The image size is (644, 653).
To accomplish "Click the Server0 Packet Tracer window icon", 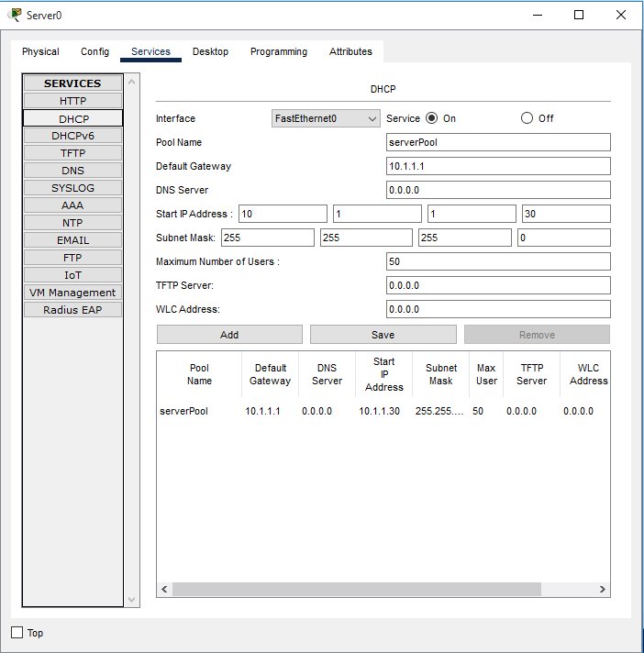I will click(15, 15).
